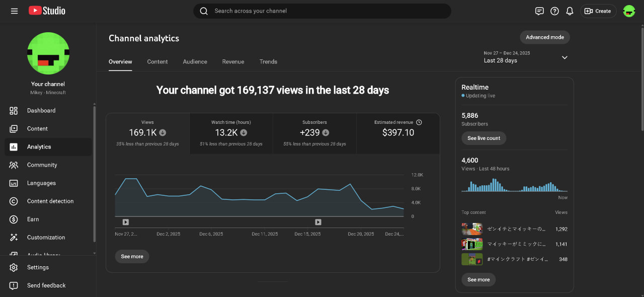Open the Create button menu
The width and height of the screenshot is (644, 297).
pos(598,11)
